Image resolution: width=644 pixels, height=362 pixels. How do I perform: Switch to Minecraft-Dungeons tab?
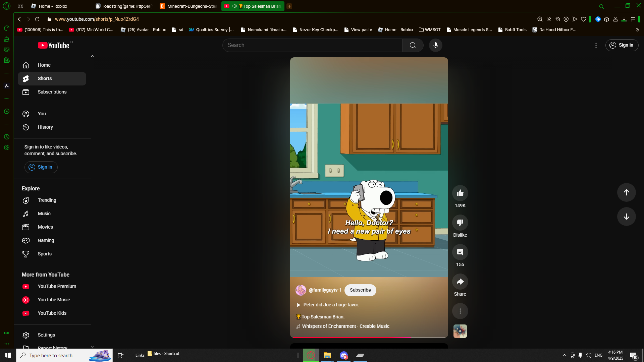click(x=189, y=6)
